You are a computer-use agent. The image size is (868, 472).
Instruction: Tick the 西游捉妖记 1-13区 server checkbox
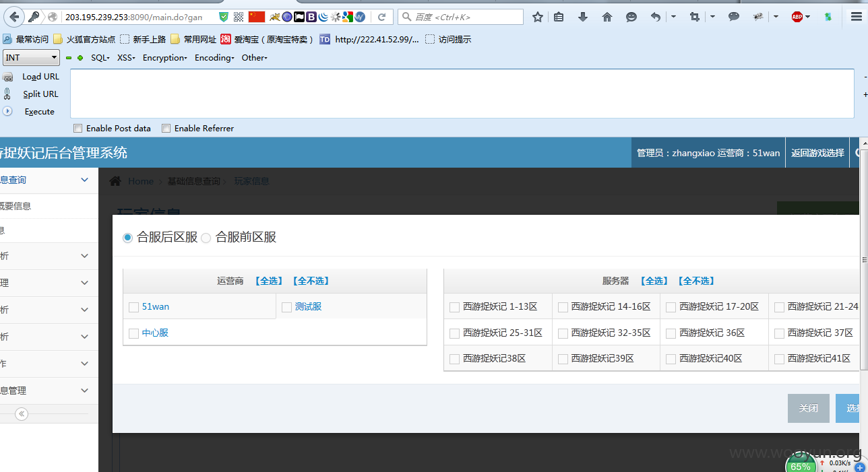tap(454, 307)
